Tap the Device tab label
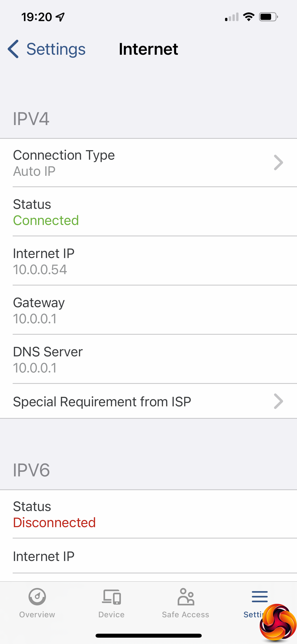The height and width of the screenshot is (644, 297). click(x=111, y=615)
